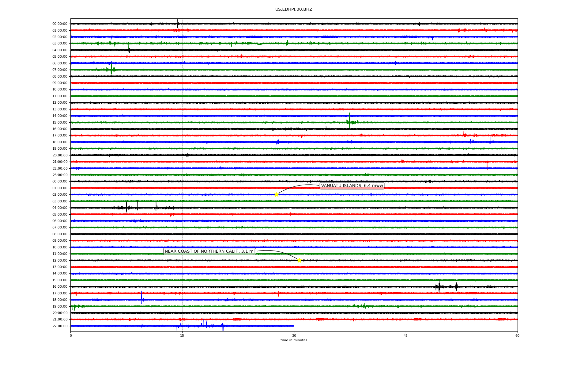Click the 45 tick label on x-axis
Viewport: 588px width, 368px height.
406,335
